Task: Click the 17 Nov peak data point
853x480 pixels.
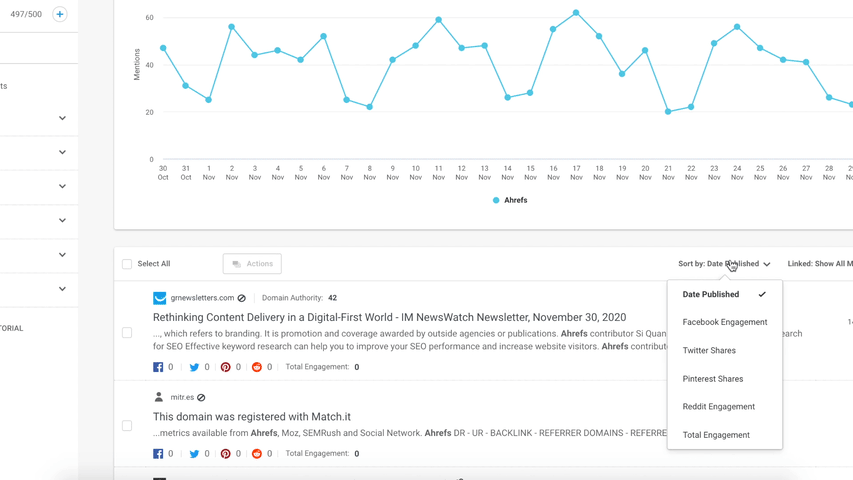Action: pyautogui.click(x=576, y=13)
